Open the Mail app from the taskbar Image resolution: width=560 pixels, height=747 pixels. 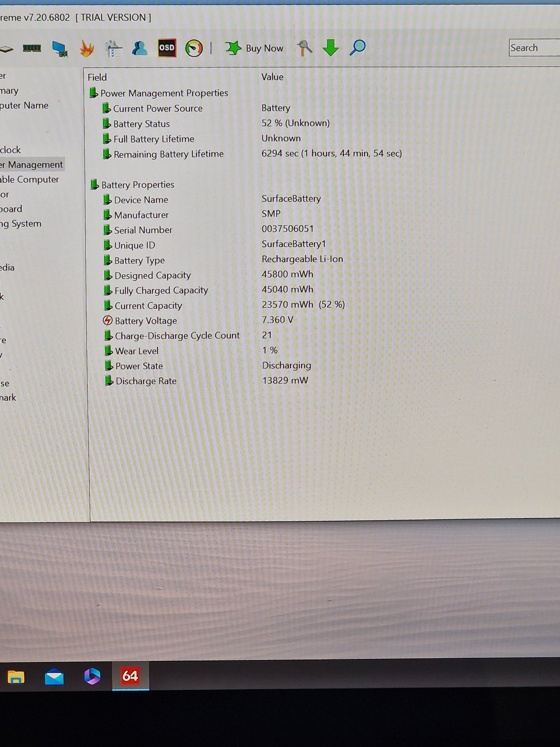click(54, 676)
